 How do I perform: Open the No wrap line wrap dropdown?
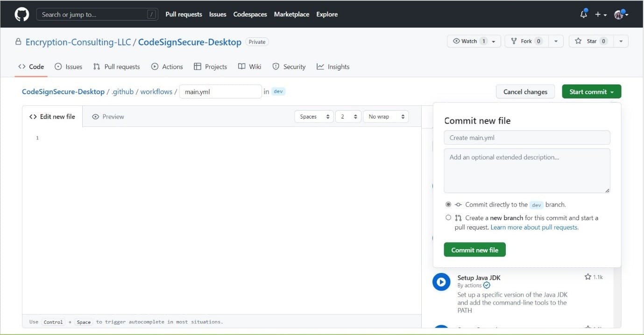tap(386, 117)
